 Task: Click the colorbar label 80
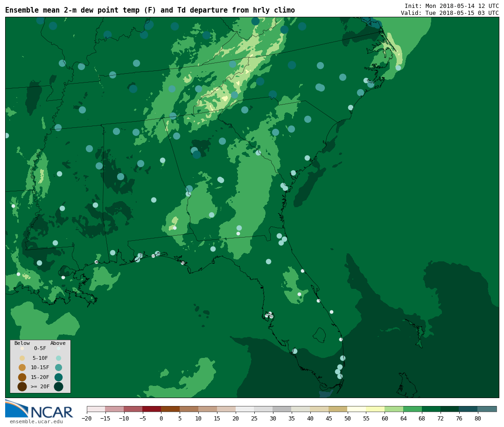point(478,418)
